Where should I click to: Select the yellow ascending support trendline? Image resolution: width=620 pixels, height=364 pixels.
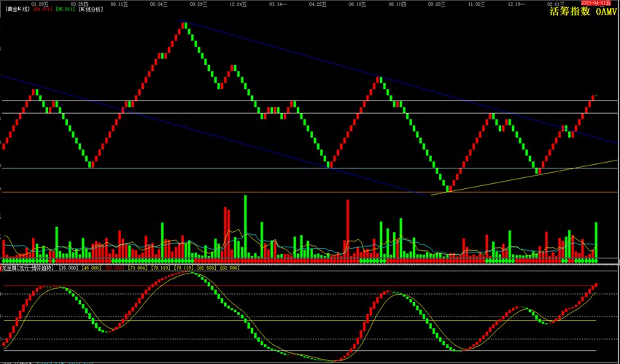point(524,177)
